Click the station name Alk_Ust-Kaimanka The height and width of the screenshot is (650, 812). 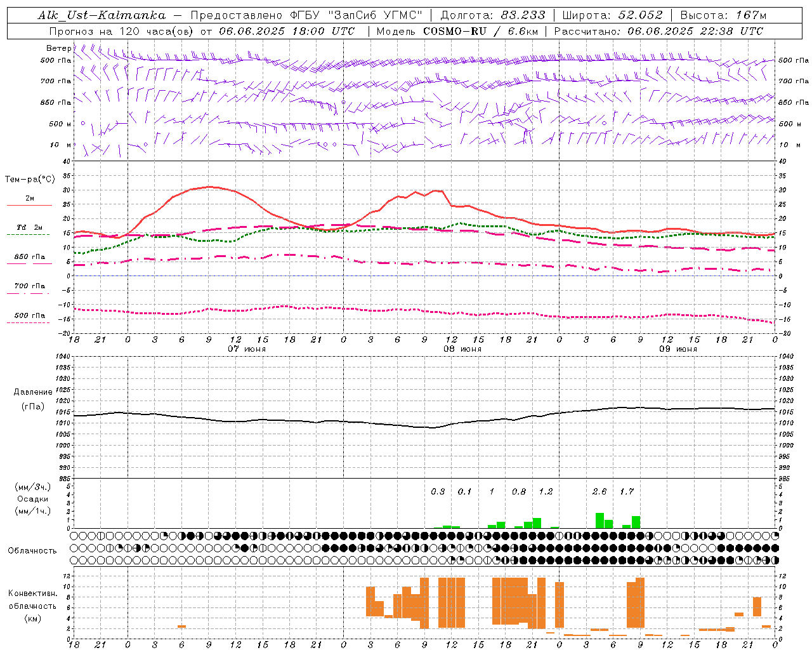[101, 15]
